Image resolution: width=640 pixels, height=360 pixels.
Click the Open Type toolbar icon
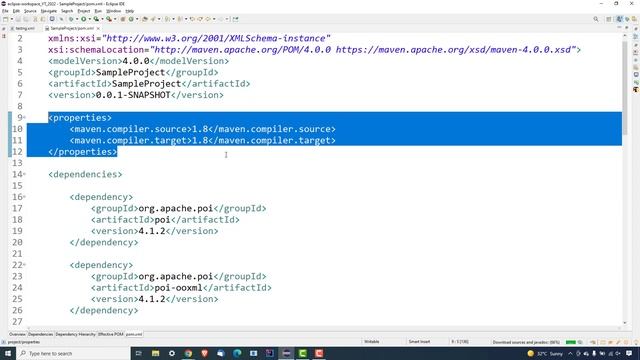point(145,19)
